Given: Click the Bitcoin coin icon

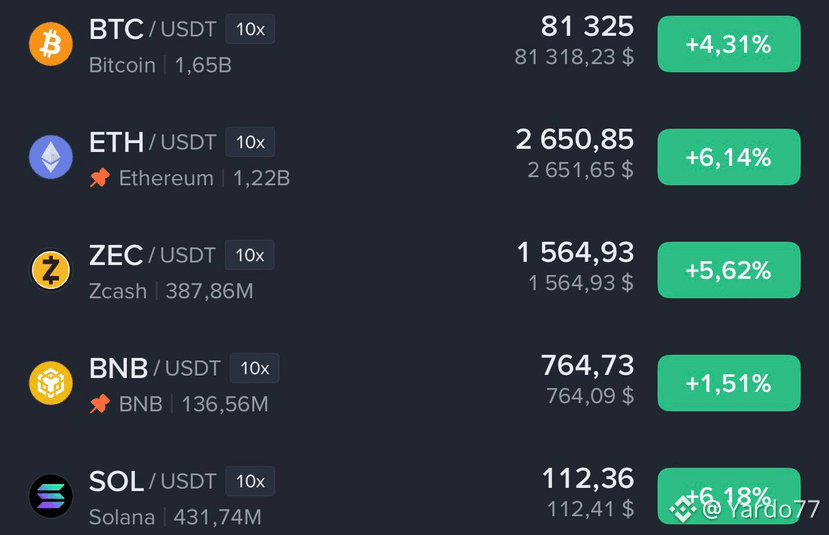Looking at the screenshot, I should 51,44.
